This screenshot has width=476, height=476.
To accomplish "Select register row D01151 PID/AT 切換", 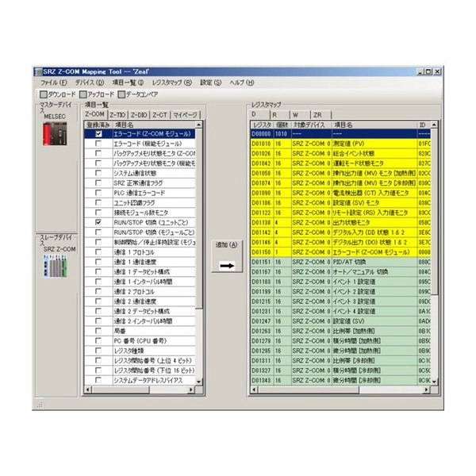I will tap(340, 262).
